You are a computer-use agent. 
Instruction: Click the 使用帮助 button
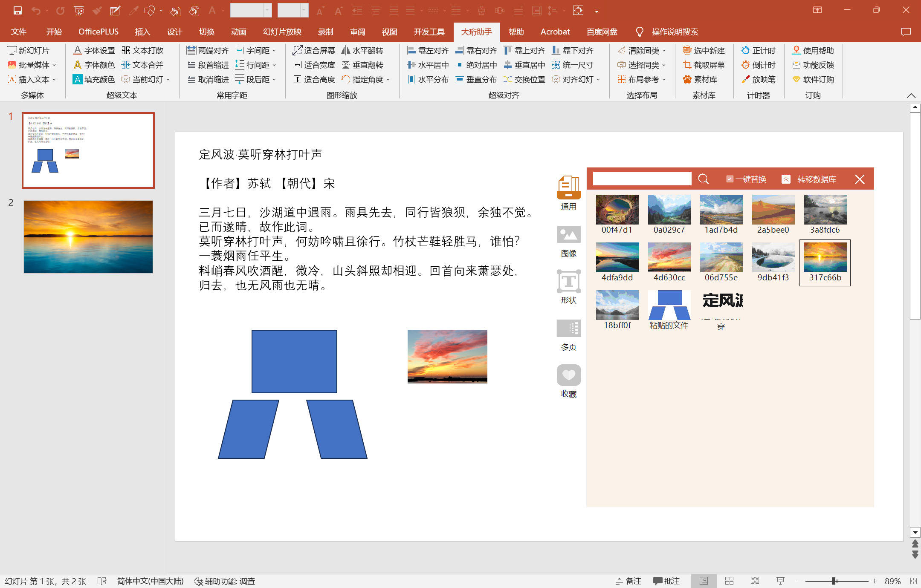pos(813,50)
